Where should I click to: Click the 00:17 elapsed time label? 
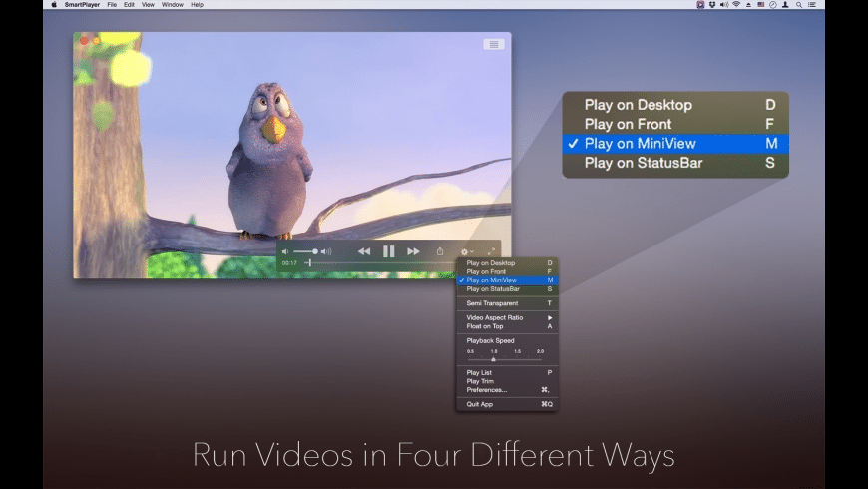(289, 263)
